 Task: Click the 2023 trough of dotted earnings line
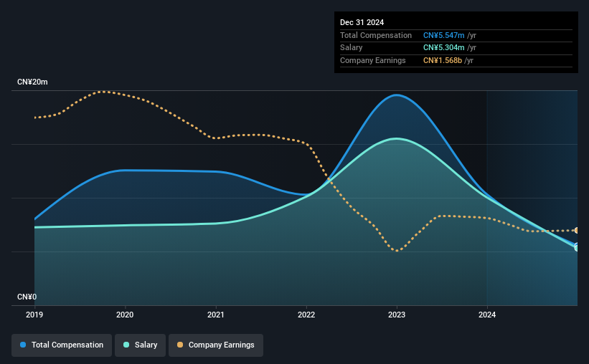coord(397,250)
